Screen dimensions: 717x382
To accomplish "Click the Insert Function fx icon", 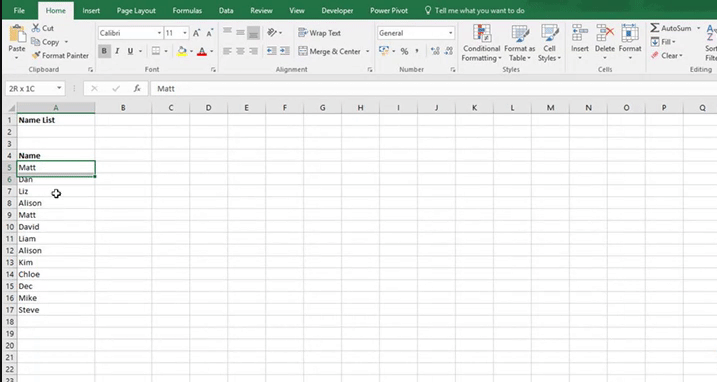I will [137, 88].
